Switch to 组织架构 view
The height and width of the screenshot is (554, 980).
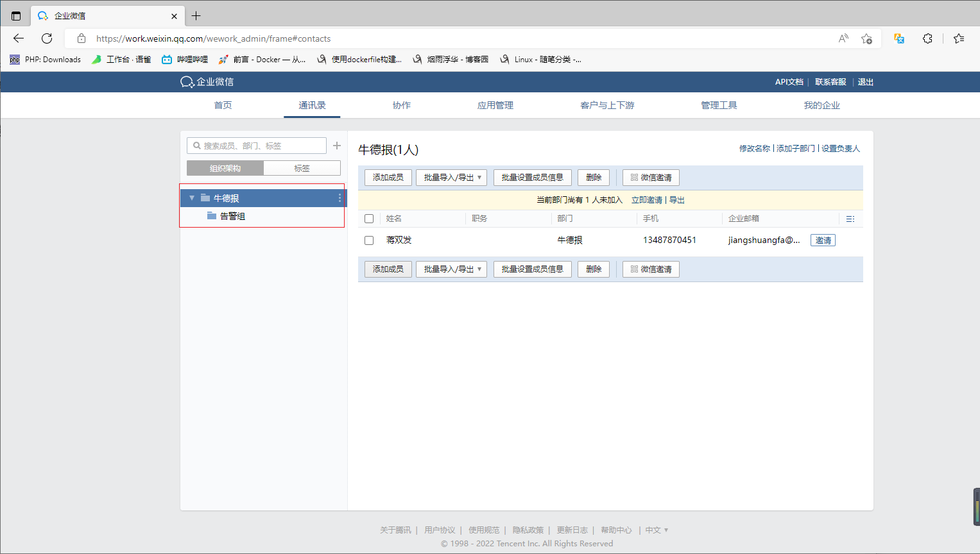225,168
